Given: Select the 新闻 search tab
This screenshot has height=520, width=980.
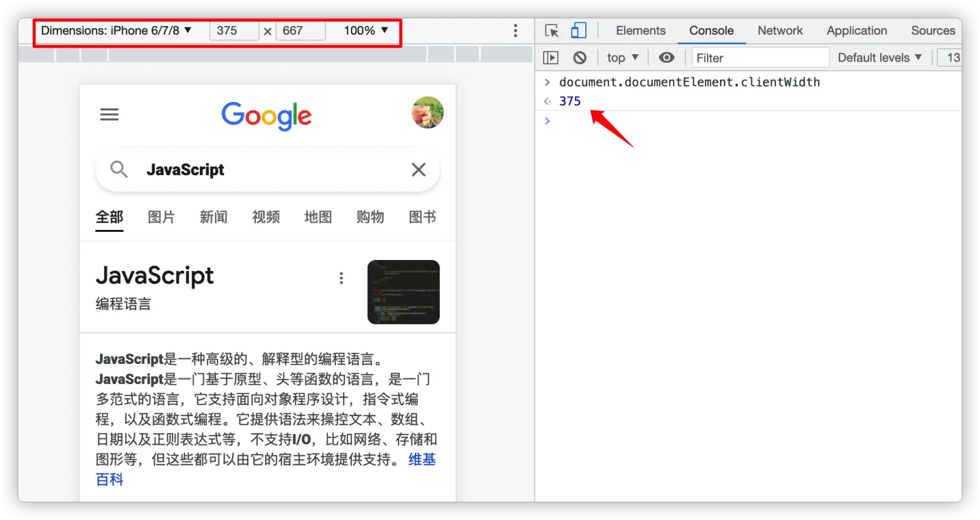Looking at the screenshot, I should (x=214, y=217).
